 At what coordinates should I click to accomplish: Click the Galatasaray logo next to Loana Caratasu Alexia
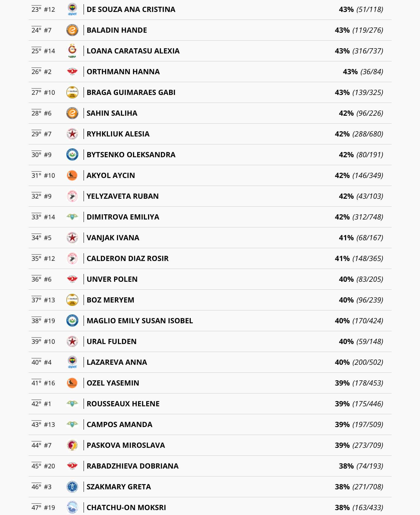(72, 51)
